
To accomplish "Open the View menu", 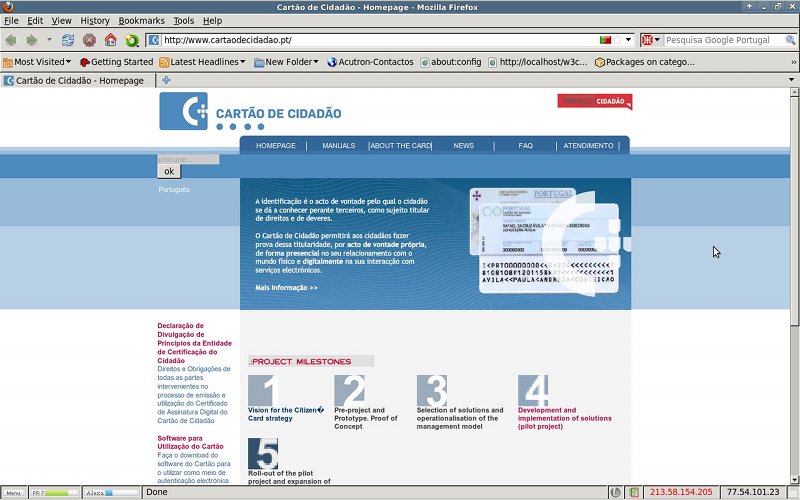I will tap(61, 21).
